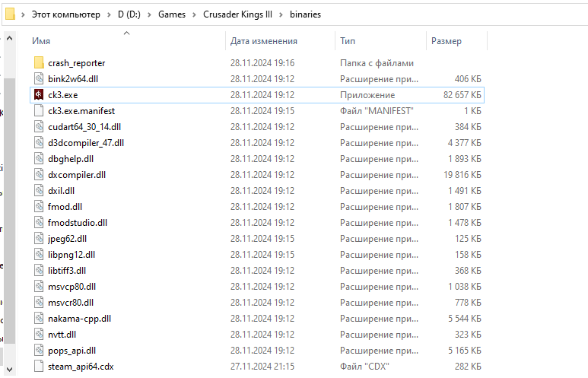Click the ck3.exe application icon

coord(39,94)
